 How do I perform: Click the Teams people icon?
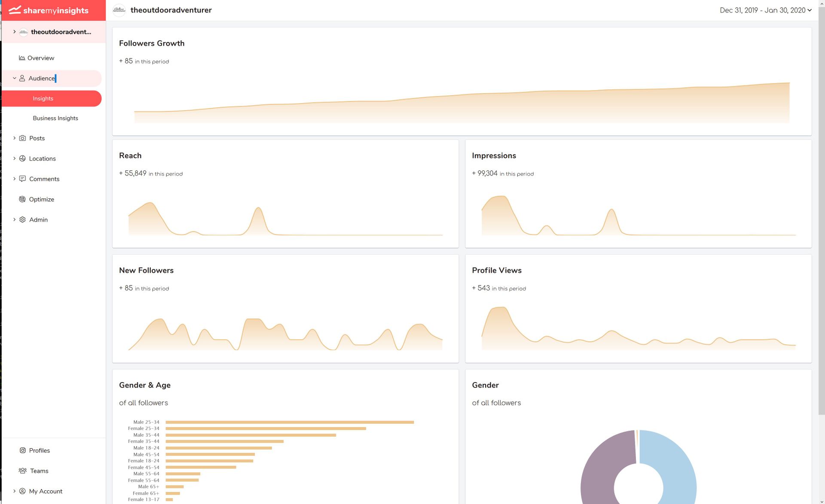pos(22,471)
